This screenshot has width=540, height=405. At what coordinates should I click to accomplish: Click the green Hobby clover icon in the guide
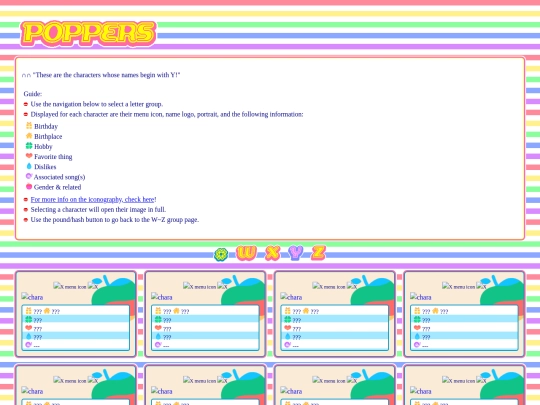coord(29,146)
